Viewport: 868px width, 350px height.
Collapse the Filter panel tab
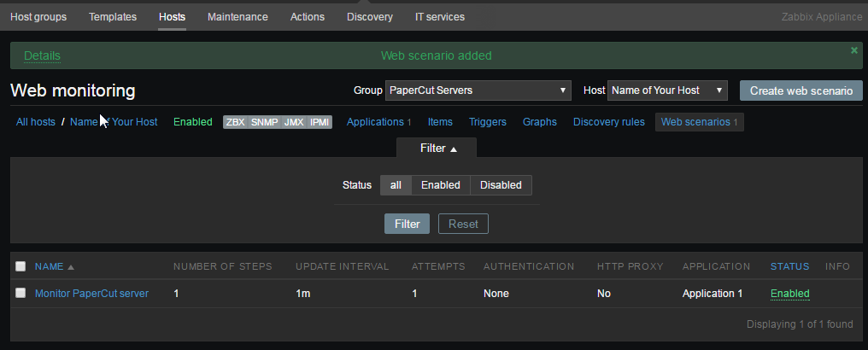tap(437, 149)
